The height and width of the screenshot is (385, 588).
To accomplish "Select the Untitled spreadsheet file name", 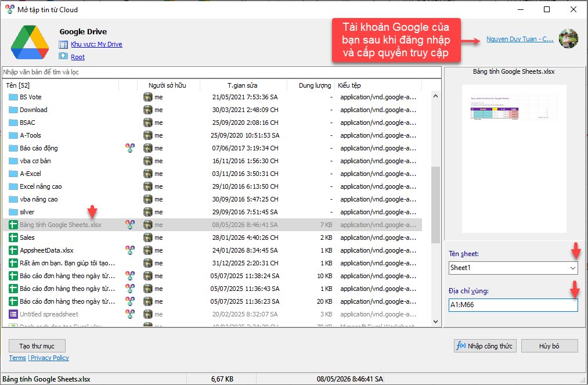I will [49, 314].
